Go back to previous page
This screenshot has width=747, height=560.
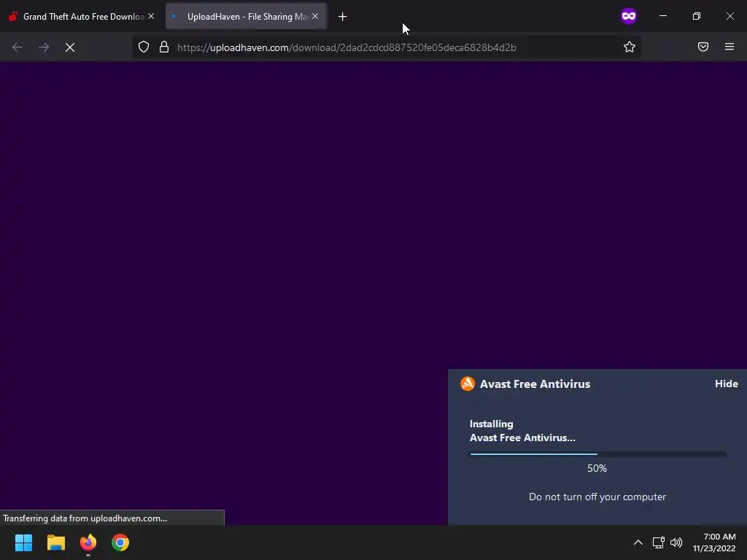pyautogui.click(x=18, y=47)
